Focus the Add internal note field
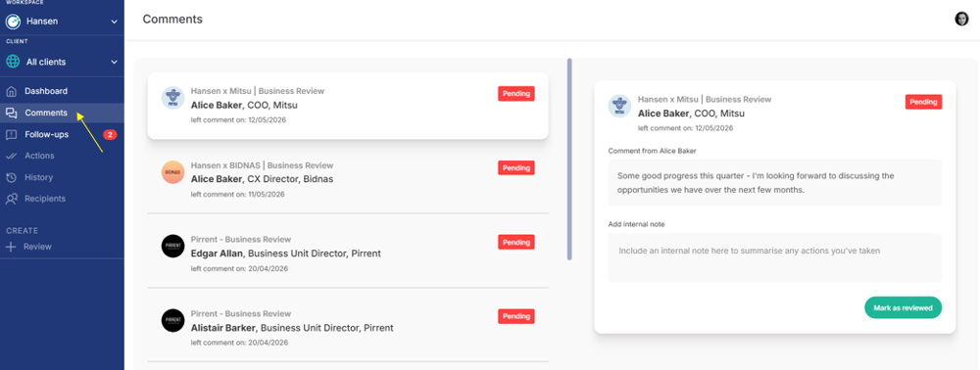 (774, 257)
